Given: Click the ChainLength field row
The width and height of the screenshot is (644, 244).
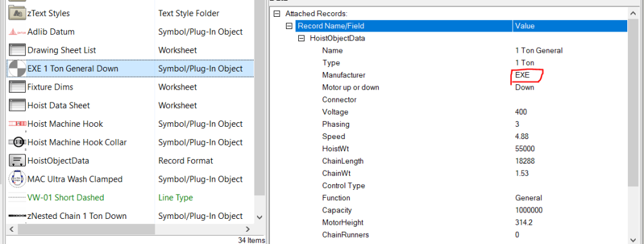Looking at the screenshot, I should [x=343, y=161].
